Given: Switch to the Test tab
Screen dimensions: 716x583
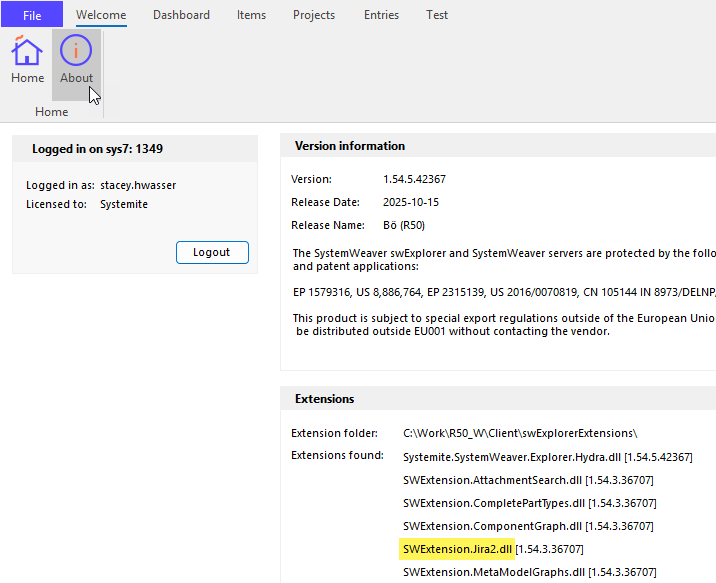Looking at the screenshot, I should 437,15.
